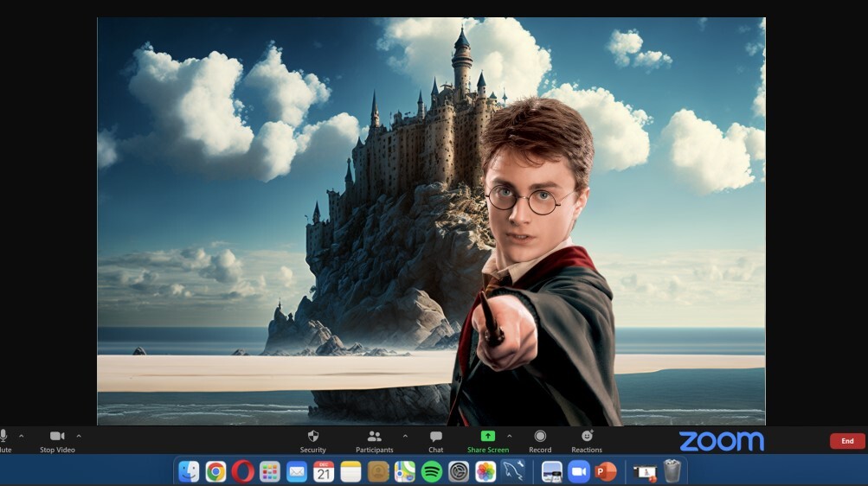868x486 pixels.
Task: Open Trash in the dock
Action: pos(672,471)
